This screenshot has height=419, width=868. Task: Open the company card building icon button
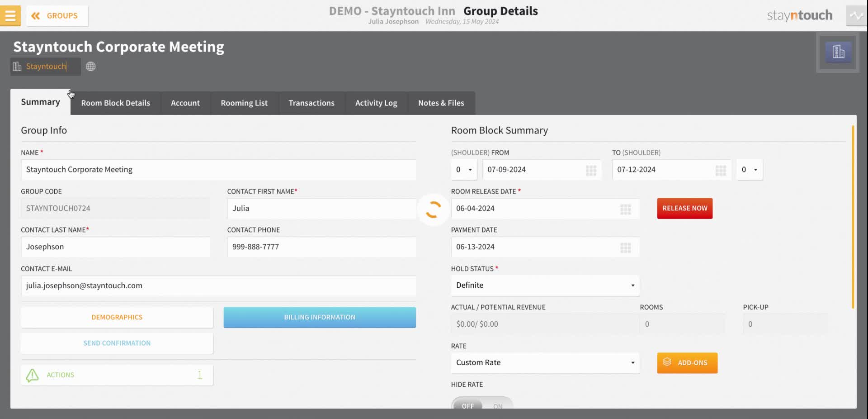pyautogui.click(x=838, y=52)
